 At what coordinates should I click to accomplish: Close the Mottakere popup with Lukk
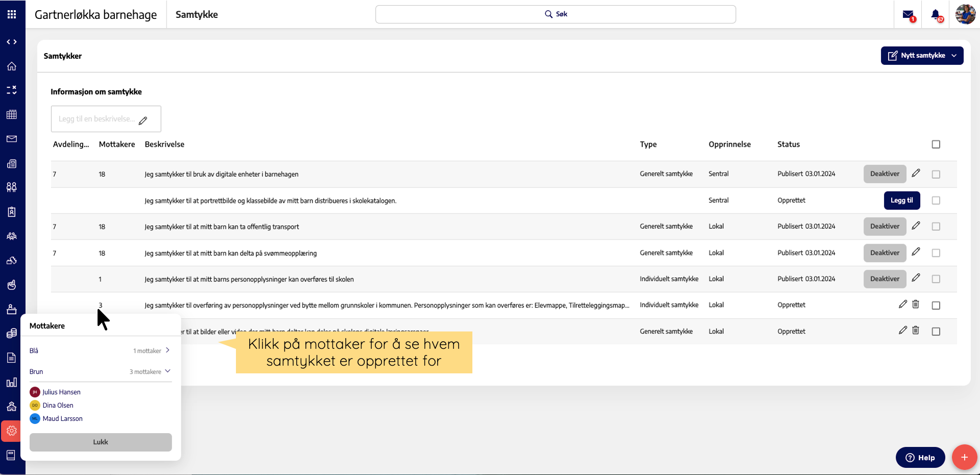[101, 442]
